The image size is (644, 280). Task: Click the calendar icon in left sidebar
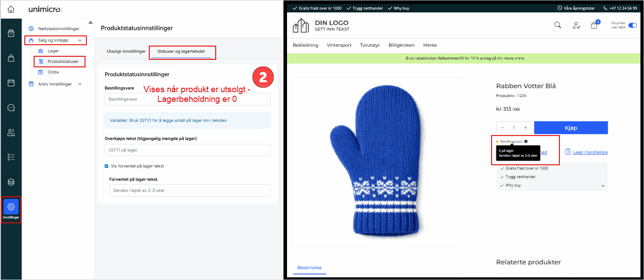coord(11,83)
